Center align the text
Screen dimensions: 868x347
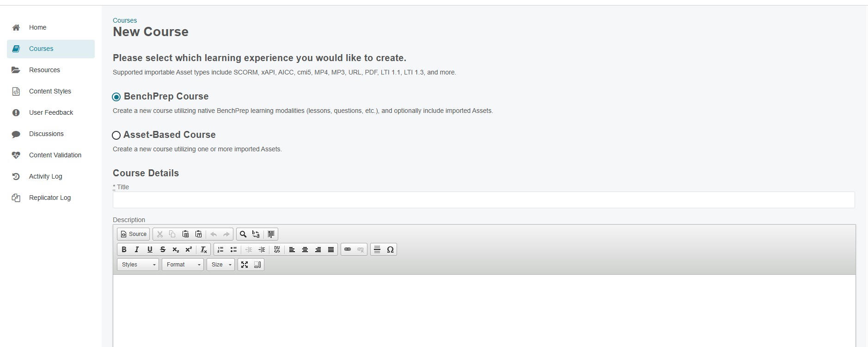[305, 249]
